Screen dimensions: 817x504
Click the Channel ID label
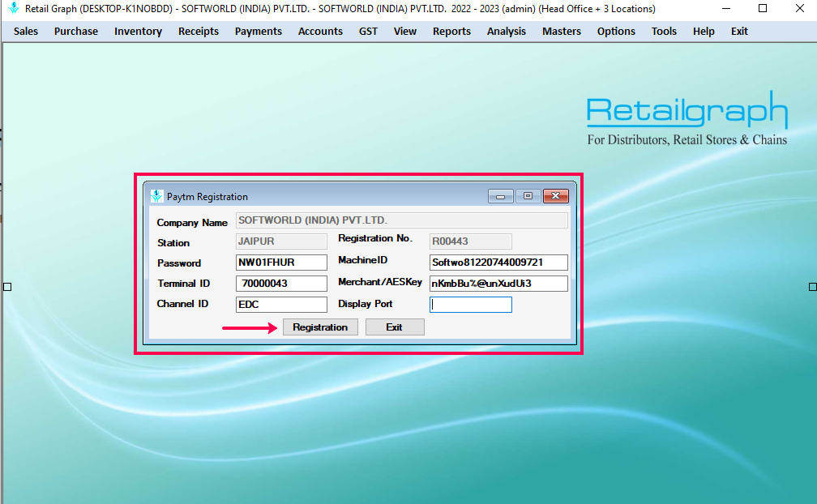pyautogui.click(x=182, y=304)
